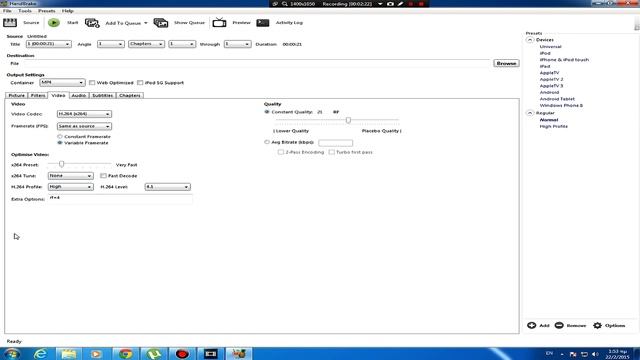Image resolution: width=640 pixels, height=360 pixels.
Task: Open the H.264 Profile dropdown
Action: click(71, 187)
